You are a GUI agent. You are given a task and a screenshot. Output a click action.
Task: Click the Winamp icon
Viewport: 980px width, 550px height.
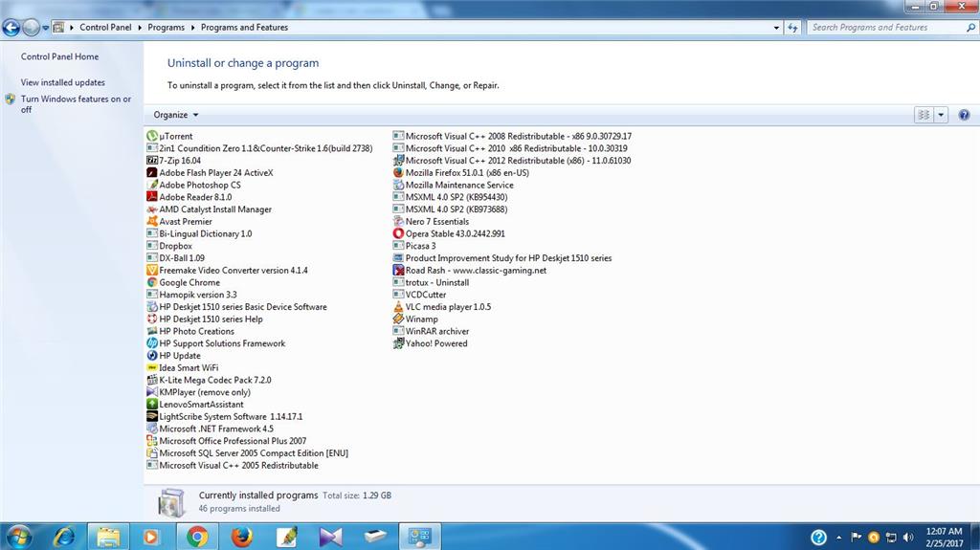[398, 319]
